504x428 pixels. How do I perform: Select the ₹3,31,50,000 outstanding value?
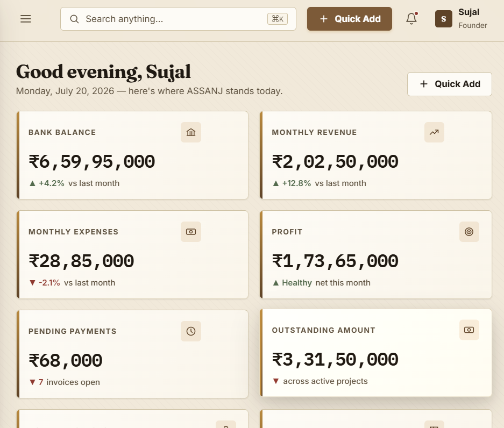(335, 360)
